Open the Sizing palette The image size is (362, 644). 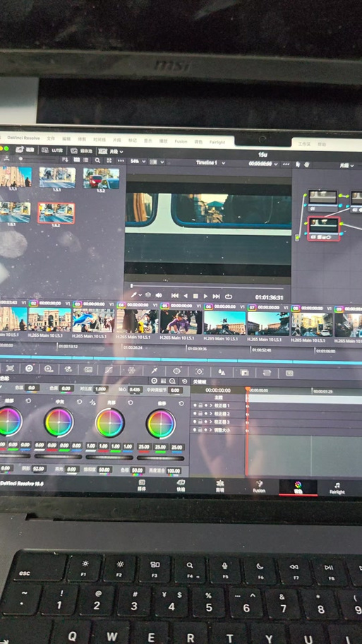click(x=267, y=373)
